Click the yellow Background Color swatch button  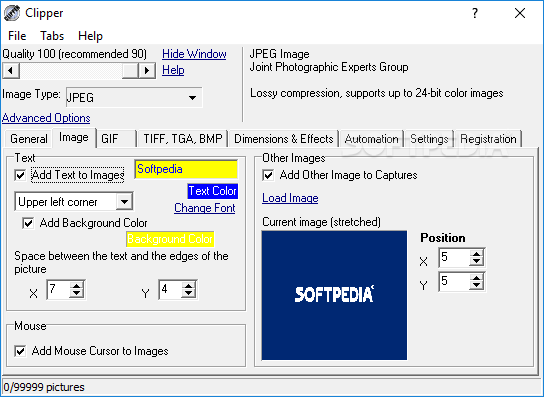coord(170,239)
